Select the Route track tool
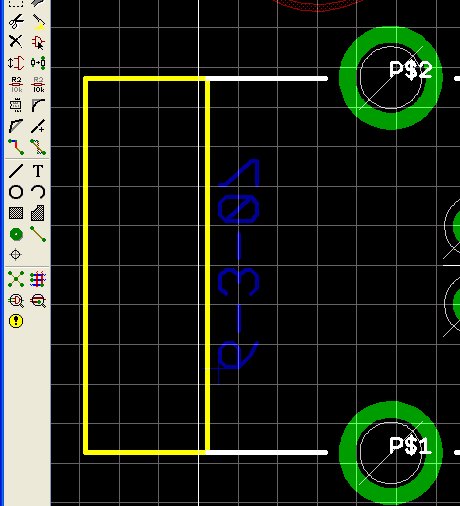Viewport: 460px width, 506px height. [x=16, y=147]
